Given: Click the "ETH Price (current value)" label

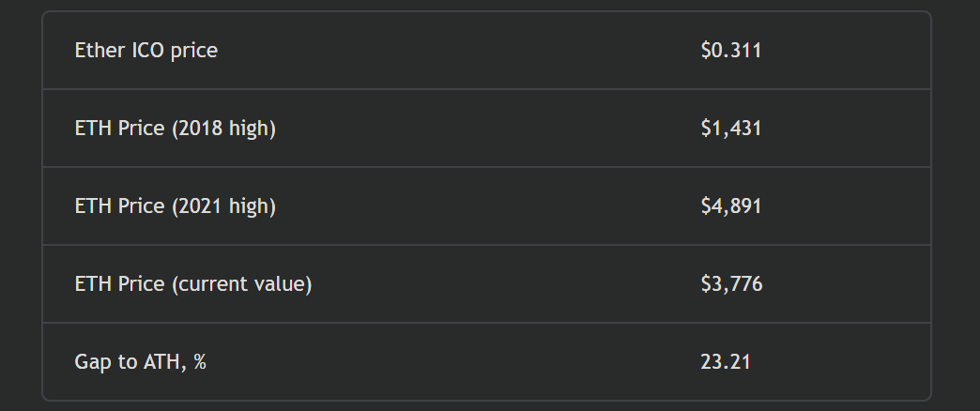Looking at the screenshot, I should (x=192, y=284).
